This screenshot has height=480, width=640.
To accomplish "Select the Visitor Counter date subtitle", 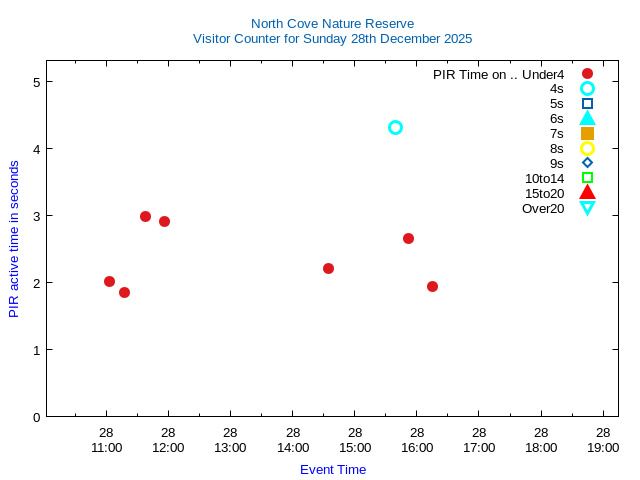I will [332, 38].
